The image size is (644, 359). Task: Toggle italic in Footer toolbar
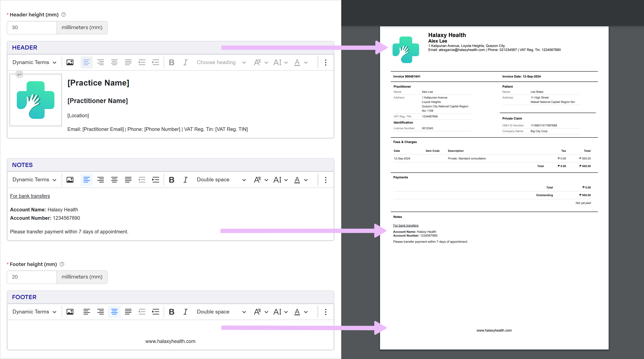coord(185,312)
